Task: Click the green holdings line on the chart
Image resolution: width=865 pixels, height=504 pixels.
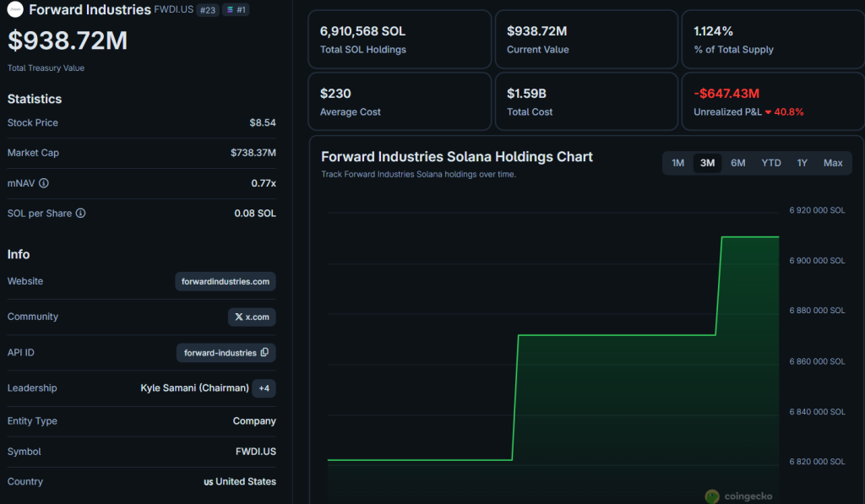Action: (617, 335)
